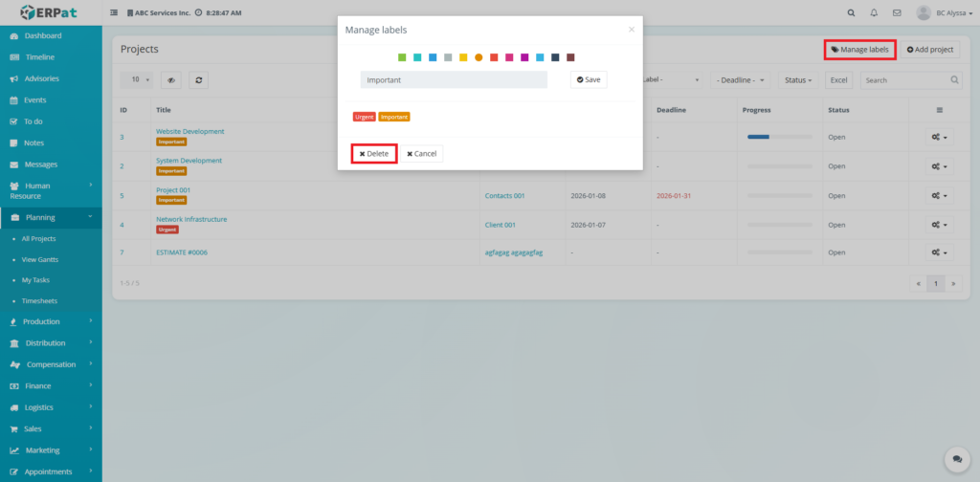Viewport: 980px width, 482px height.
Task: Select the Urgent label tag in dialog
Action: click(365, 117)
